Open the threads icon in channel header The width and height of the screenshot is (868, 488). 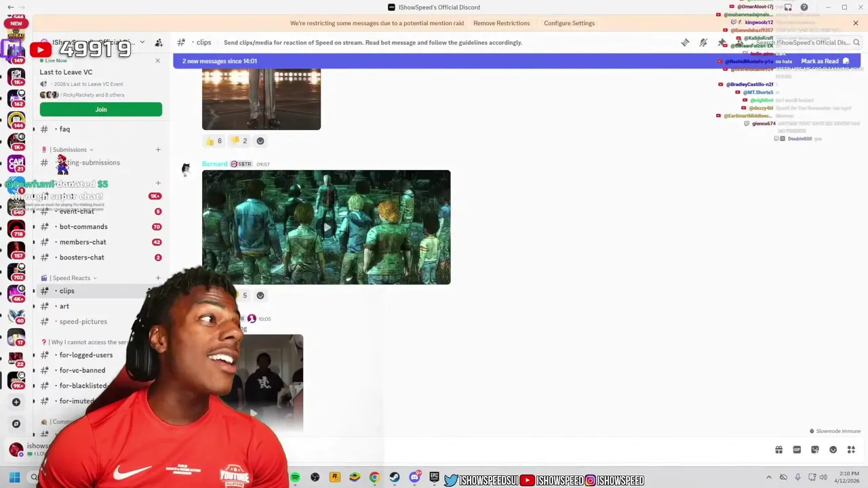[x=686, y=43]
